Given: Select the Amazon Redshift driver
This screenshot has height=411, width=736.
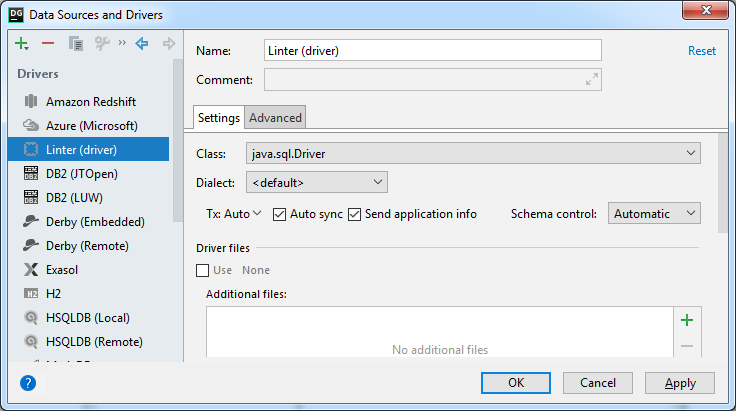Looking at the screenshot, I should tap(90, 102).
